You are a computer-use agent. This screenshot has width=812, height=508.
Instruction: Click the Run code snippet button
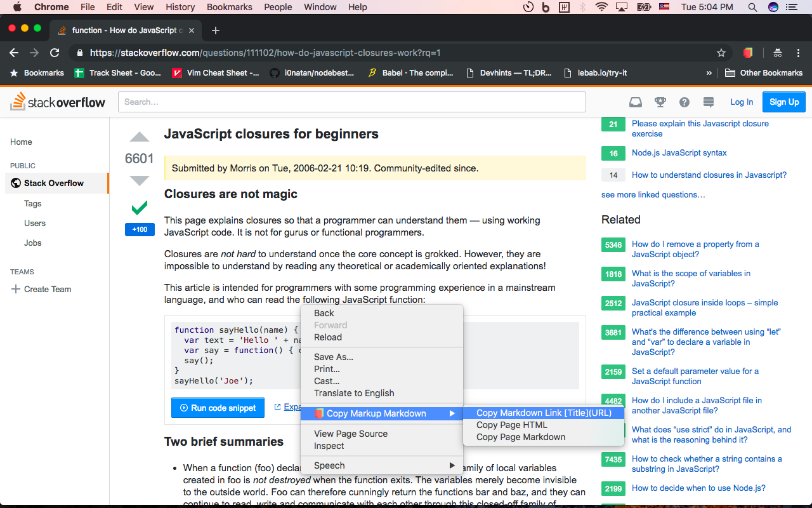(218, 408)
